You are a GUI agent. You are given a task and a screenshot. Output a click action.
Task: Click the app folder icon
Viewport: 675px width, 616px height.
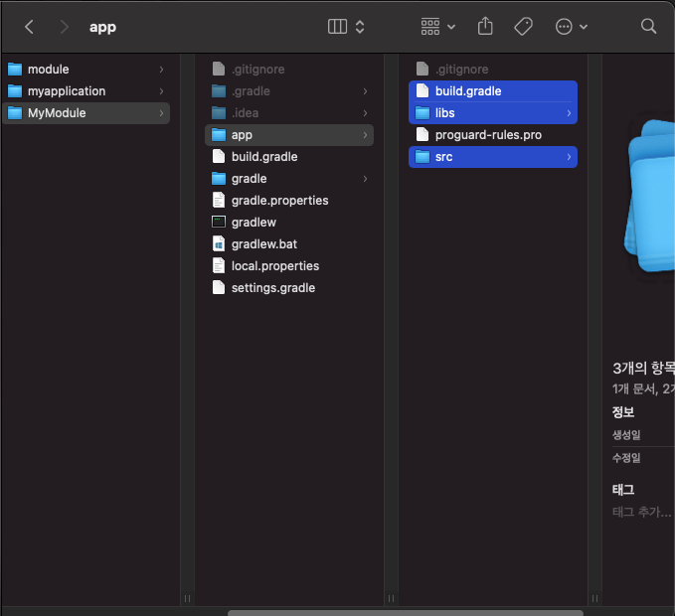coord(219,135)
